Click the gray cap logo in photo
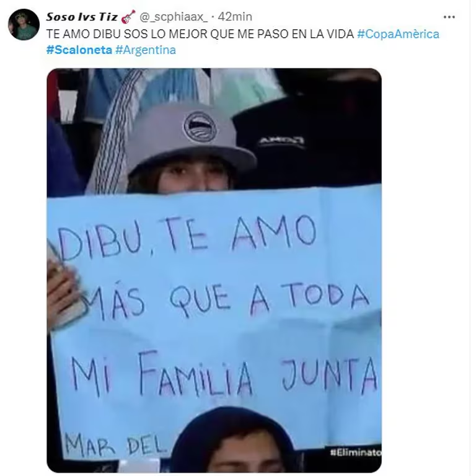This screenshot has height=476, width=476. click(200, 127)
